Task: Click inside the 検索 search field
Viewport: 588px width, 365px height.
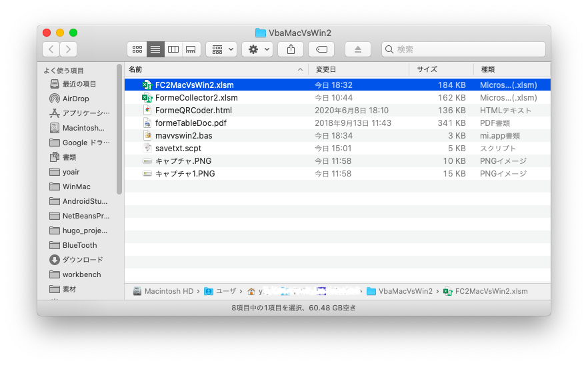Action: click(467, 49)
